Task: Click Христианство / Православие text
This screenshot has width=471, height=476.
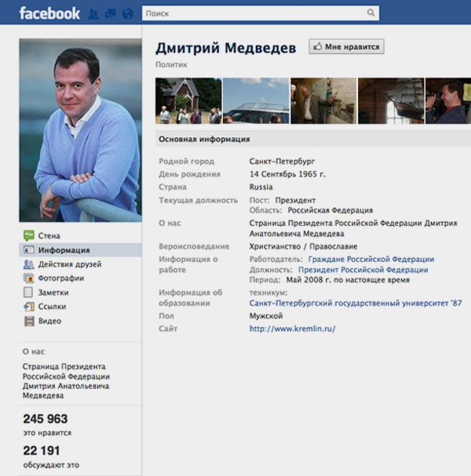Action: (303, 246)
